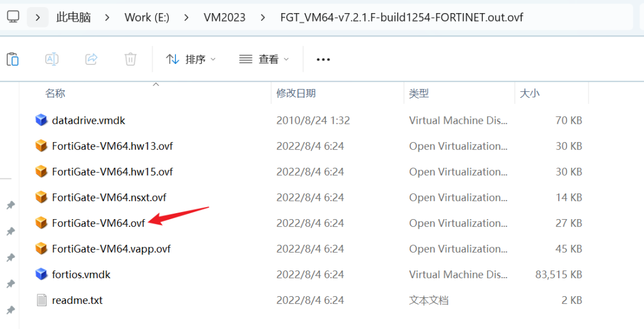Select the FortiGate-VM64.hw13.ovf file name
This screenshot has width=644, height=329.
tap(113, 146)
